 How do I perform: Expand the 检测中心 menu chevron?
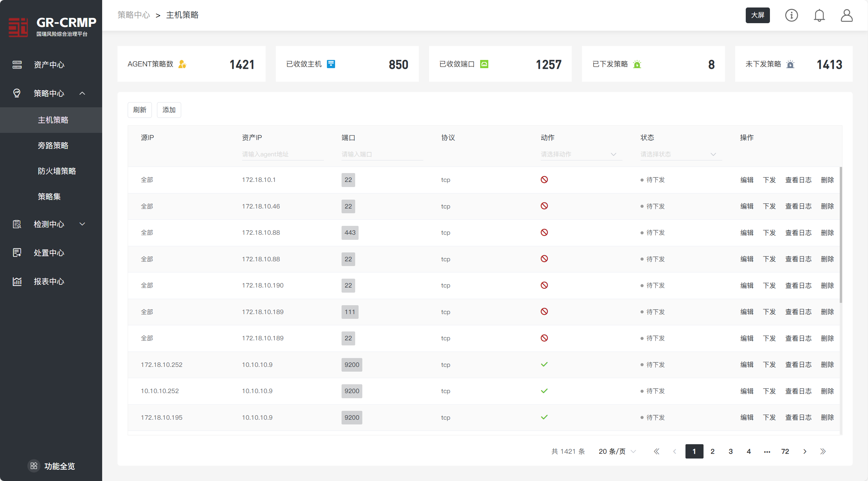point(82,224)
